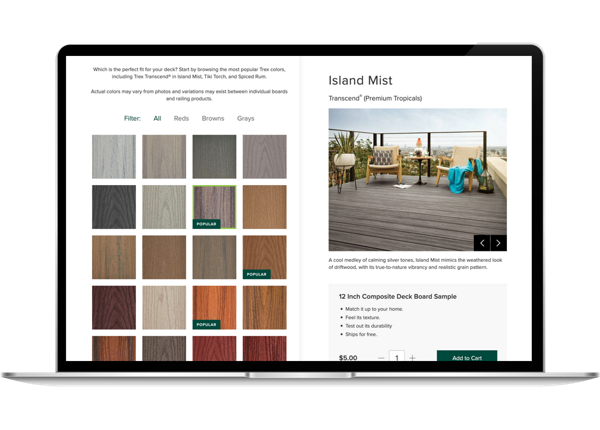Select the All filter
The image size is (600, 430).
pyautogui.click(x=157, y=119)
